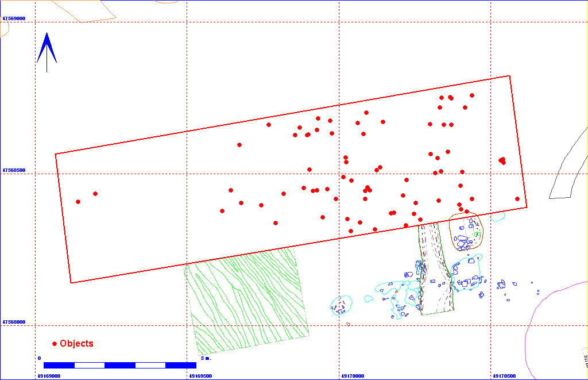Viewport: 588px width, 380px height.
Task: Click the "5 m." scale label
Action: tap(206, 358)
